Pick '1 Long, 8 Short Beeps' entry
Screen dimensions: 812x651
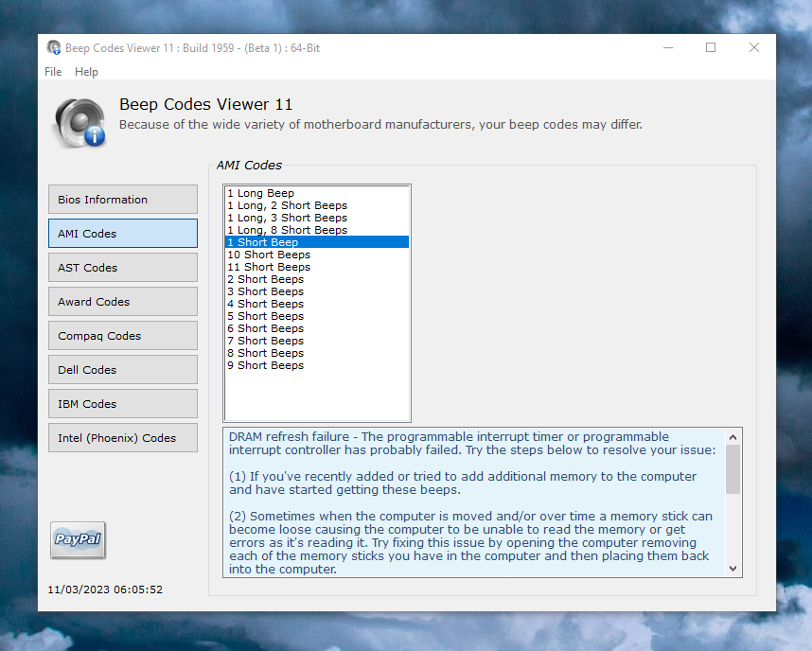(317, 230)
